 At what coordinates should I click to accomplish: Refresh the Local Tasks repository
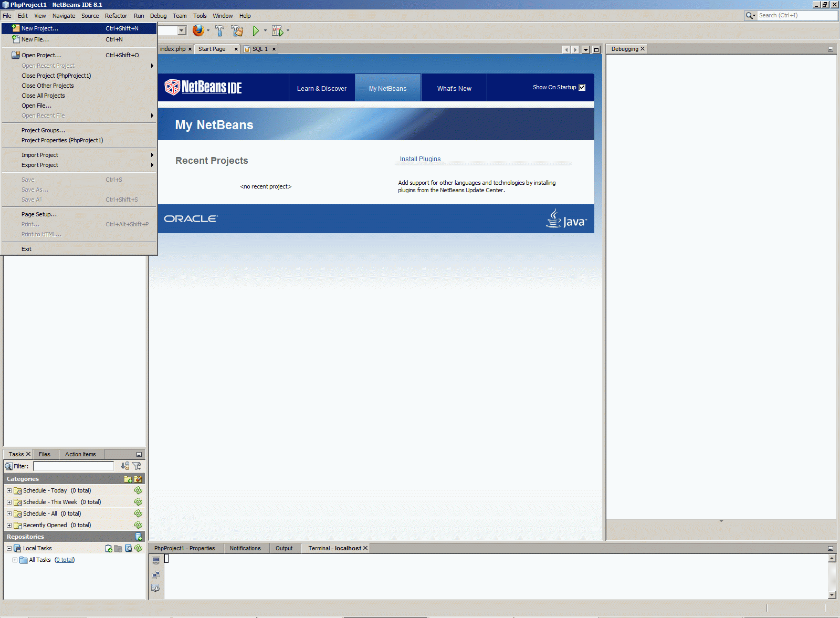coord(138,548)
